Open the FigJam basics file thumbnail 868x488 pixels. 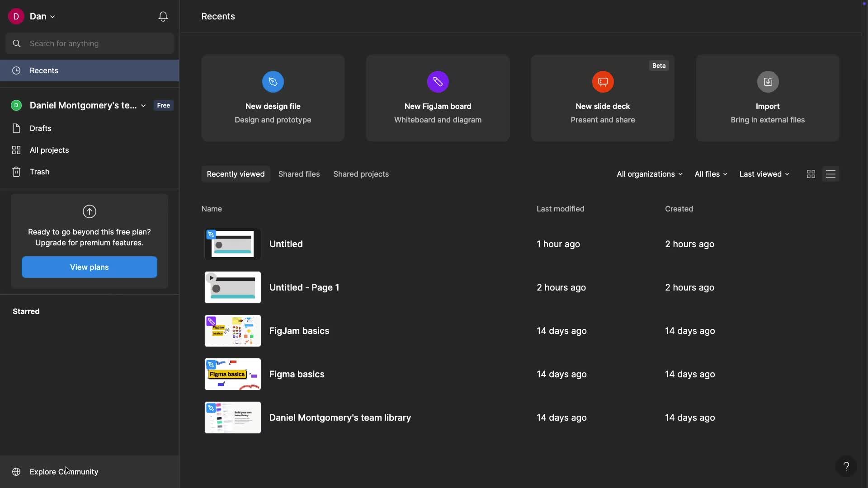(x=232, y=331)
